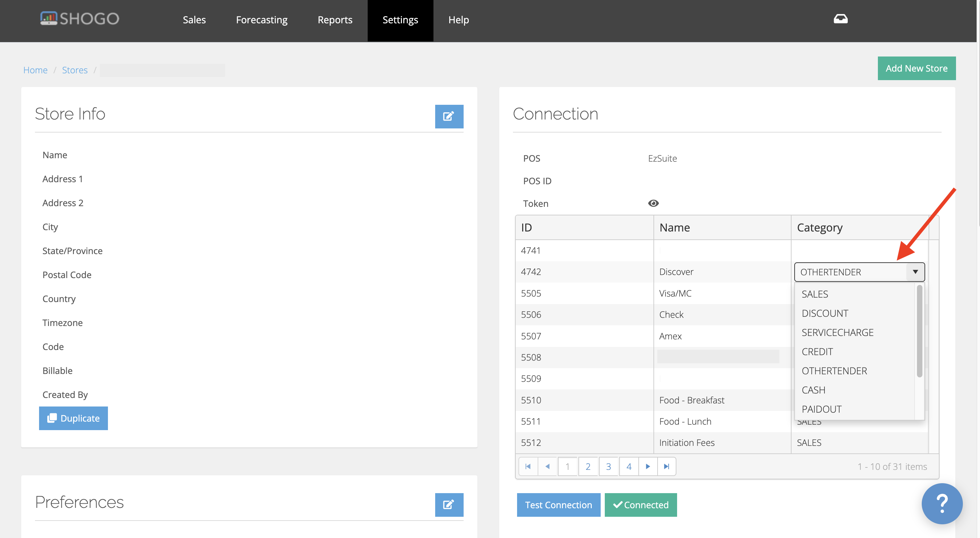Screen dimensions: 980x538
Task: Edit Preferences with the pencil icon
Action: pos(449,504)
